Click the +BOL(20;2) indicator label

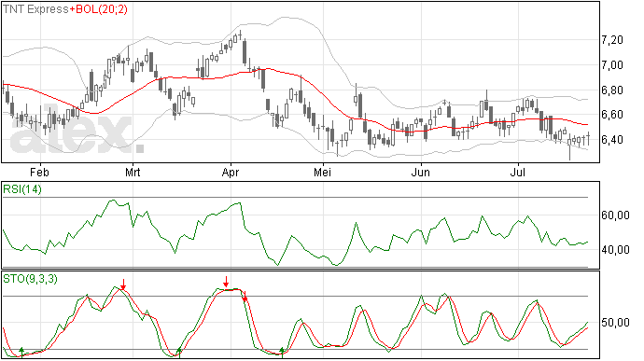99,9
